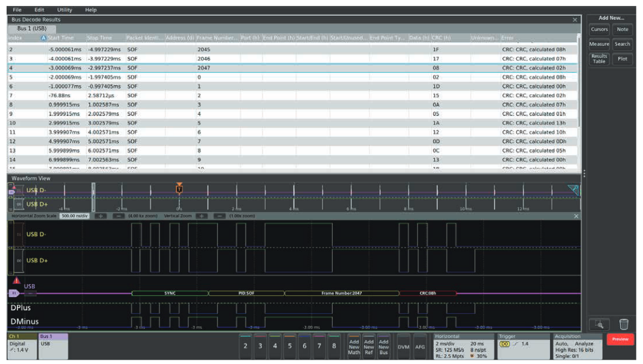Click the zoom magnifier icon above Acquisition
The height and width of the screenshot is (364, 643).
point(598,324)
